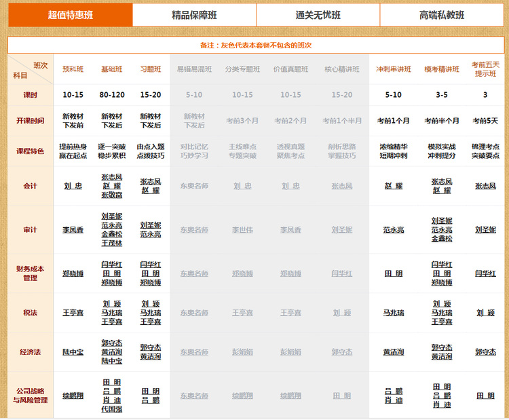Click the 公司战略与风险管理 row header

pyautogui.click(x=31, y=396)
